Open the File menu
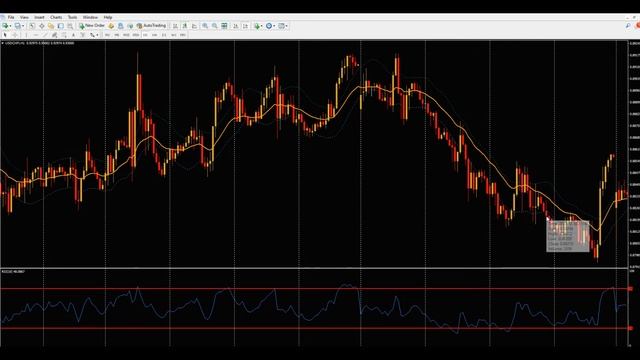The height and width of the screenshot is (360, 640). tap(11, 17)
